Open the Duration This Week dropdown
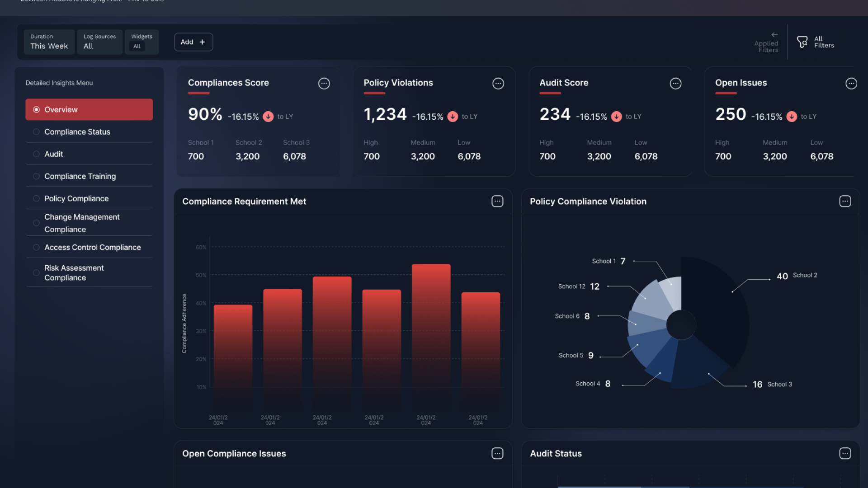The image size is (868, 488). tap(49, 42)
